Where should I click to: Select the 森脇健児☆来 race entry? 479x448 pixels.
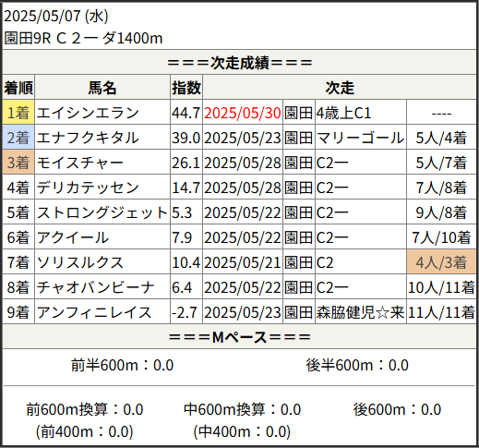pyautogui.click(x=360, y=312)
